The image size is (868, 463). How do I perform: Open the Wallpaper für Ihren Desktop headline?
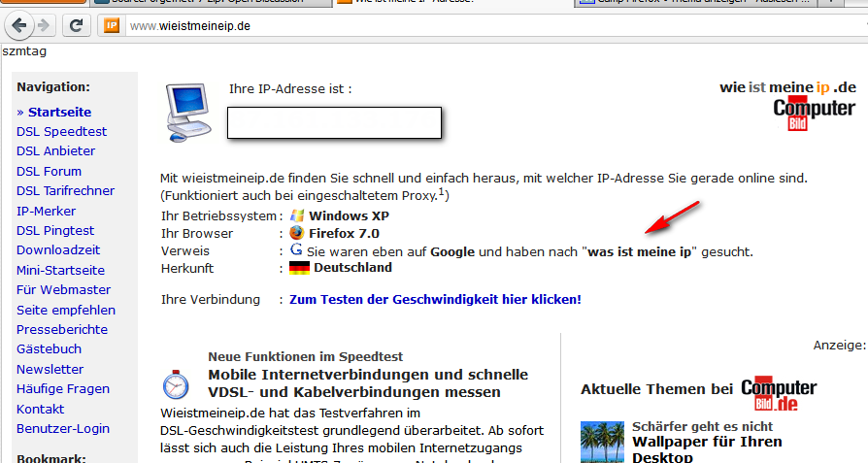pos(707,449)
